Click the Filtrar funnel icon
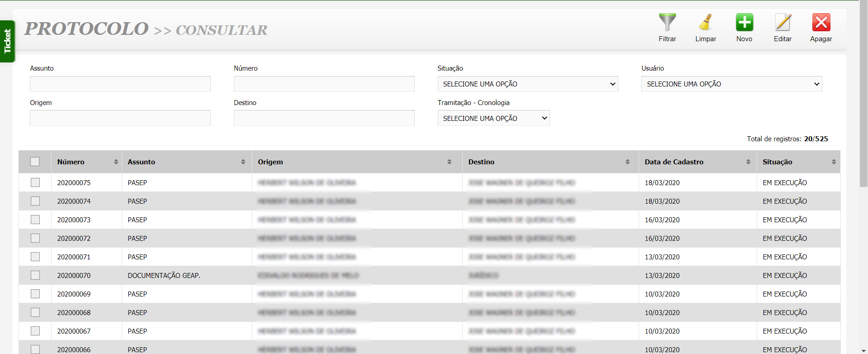 (x=667, y=23)
